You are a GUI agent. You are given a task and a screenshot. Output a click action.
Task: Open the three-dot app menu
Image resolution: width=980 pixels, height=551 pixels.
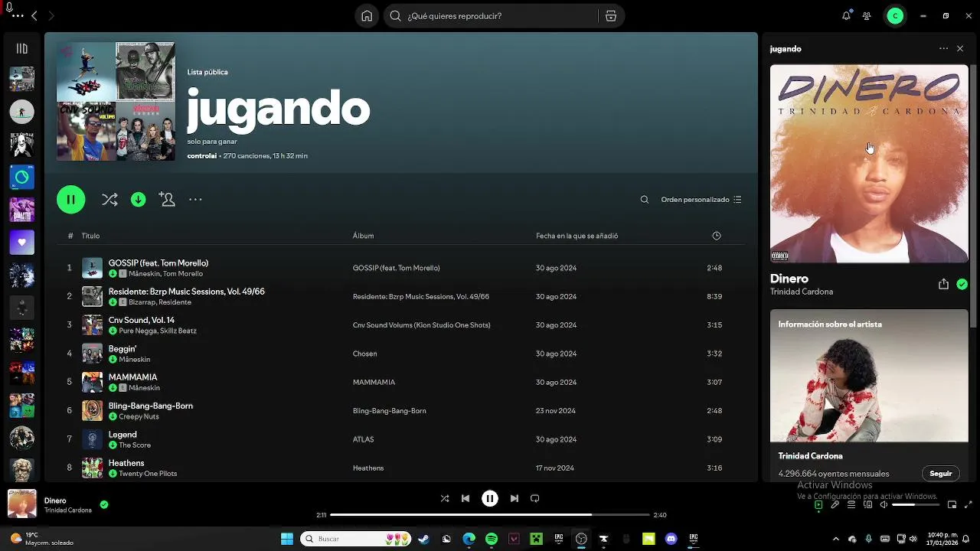(18, 16)
